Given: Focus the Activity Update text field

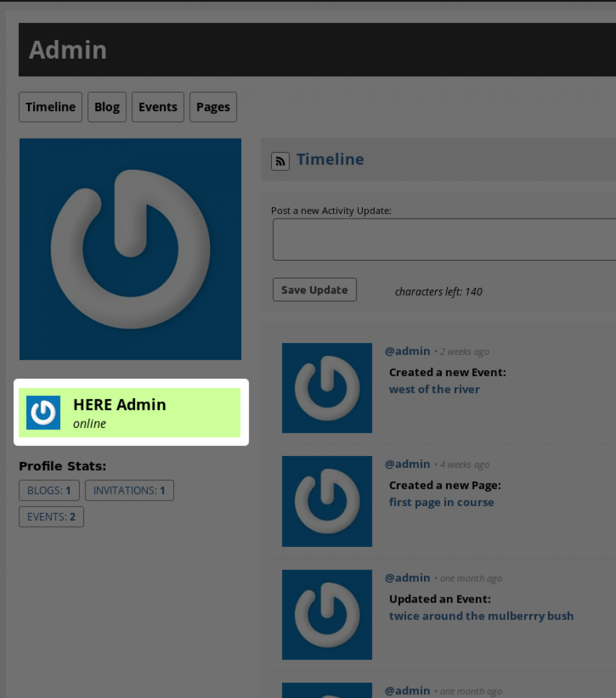Looking at the screenshot, I should (x=443, y=240).
